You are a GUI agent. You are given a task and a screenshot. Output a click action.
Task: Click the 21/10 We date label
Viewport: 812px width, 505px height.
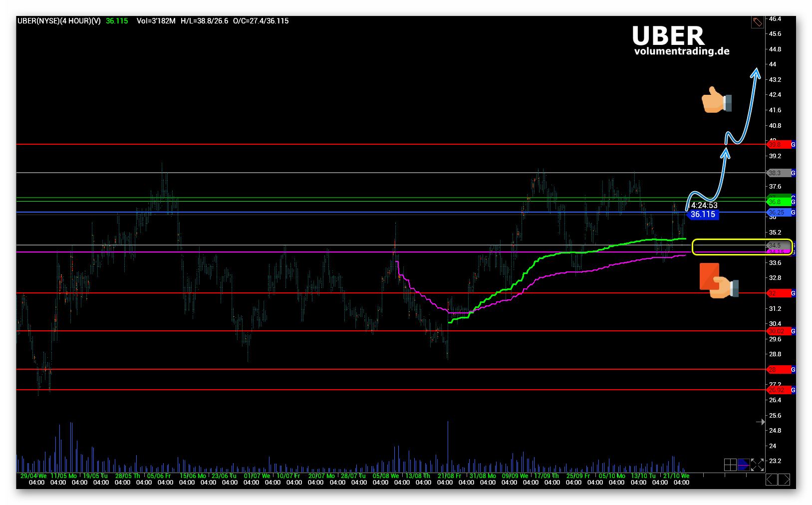[x=676, y=476]
